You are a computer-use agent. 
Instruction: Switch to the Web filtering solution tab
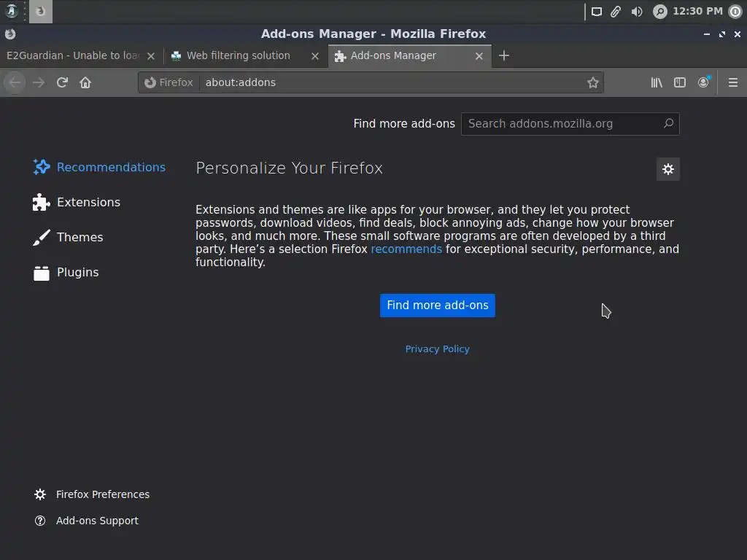tap(239, 55)
